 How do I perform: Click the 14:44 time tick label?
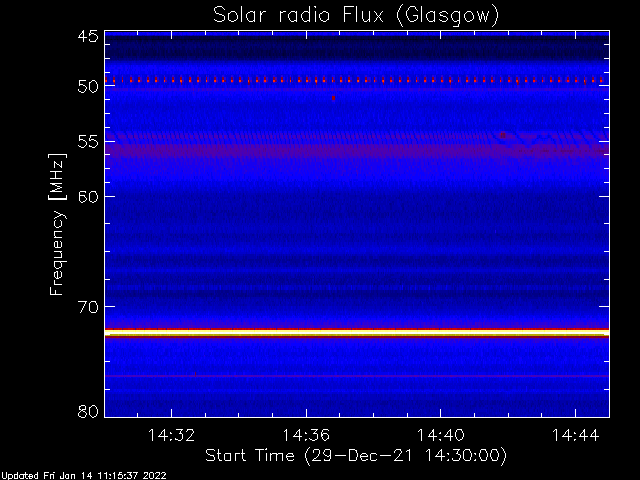pos(575,435)
